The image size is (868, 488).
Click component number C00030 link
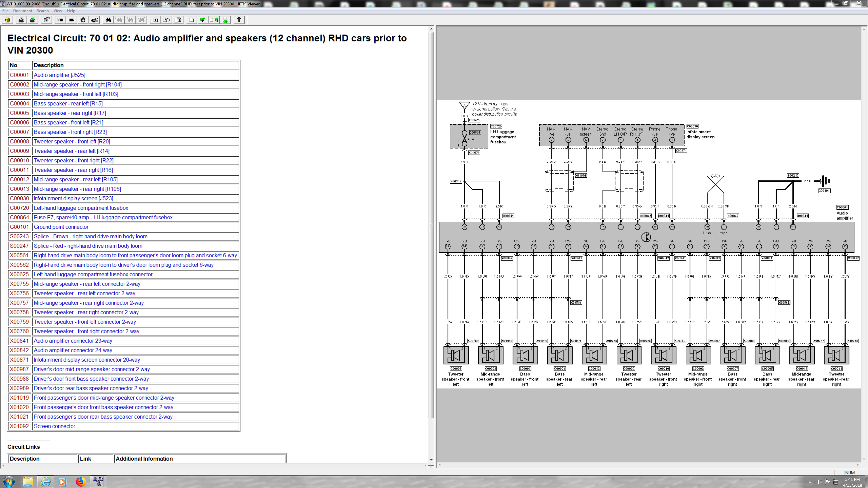tap(19, 198)
